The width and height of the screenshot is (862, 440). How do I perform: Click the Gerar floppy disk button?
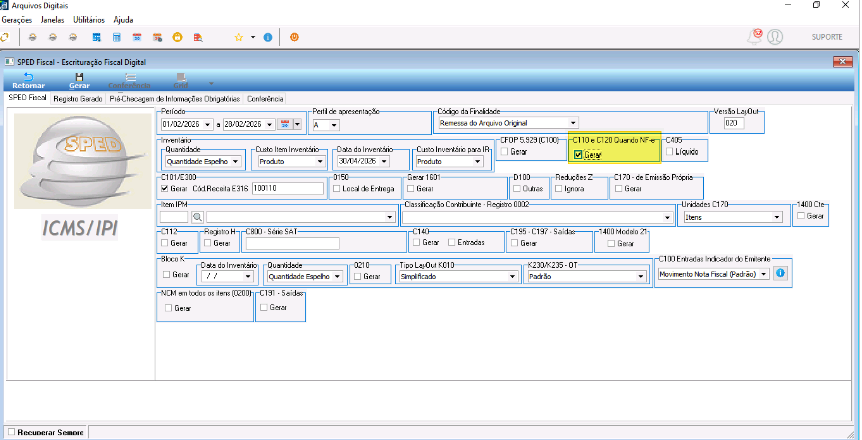pyautogui.click(x=79, y=81)
